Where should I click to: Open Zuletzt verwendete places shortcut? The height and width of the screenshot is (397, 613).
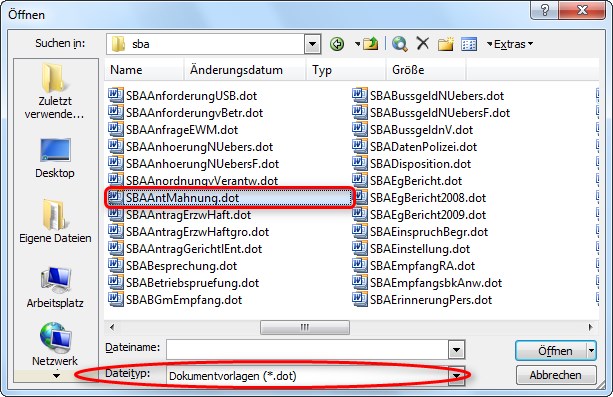coord(55,92)
